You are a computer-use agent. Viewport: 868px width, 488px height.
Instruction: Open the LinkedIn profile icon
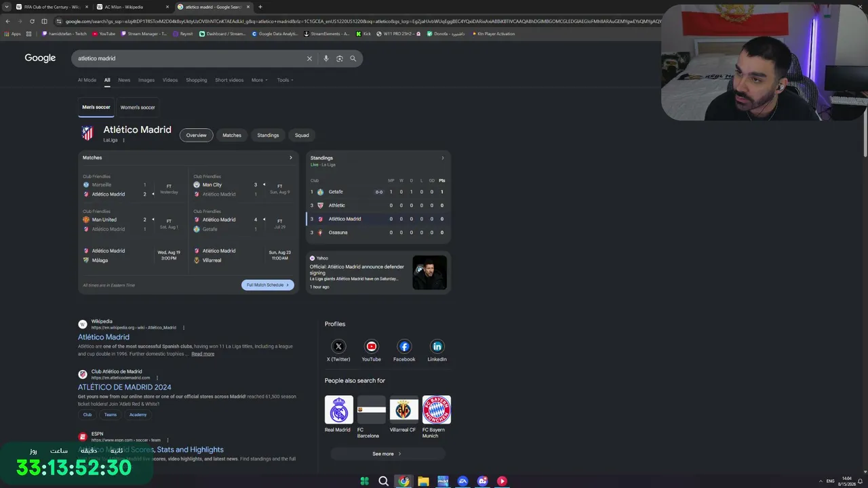437,346
